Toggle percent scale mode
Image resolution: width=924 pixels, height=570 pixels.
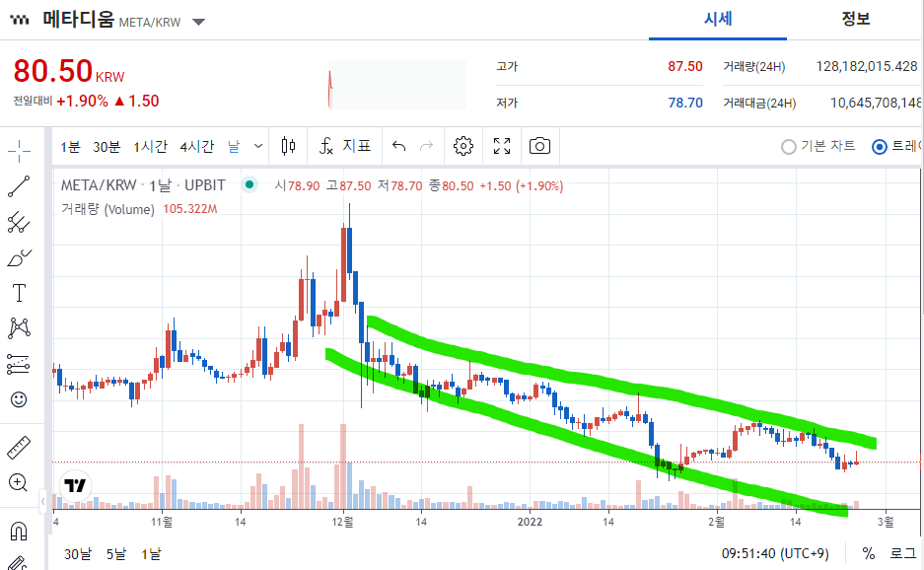tap(869, 553)
